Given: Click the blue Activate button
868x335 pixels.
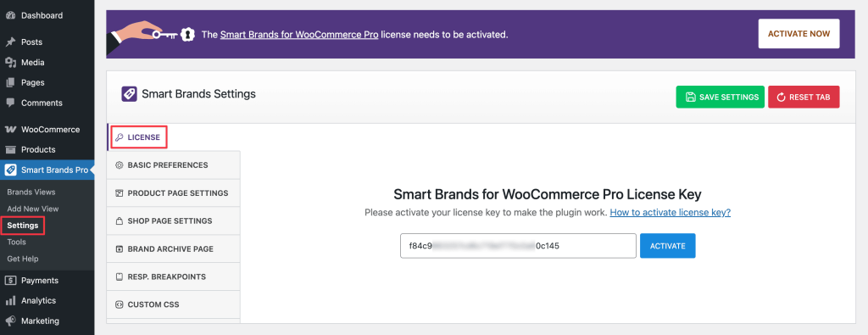Looking at the screenshot, I should click(668, 246).
